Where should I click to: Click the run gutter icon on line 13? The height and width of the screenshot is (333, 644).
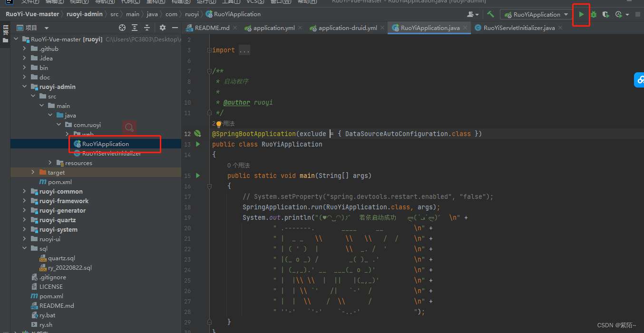click(198, 144)
